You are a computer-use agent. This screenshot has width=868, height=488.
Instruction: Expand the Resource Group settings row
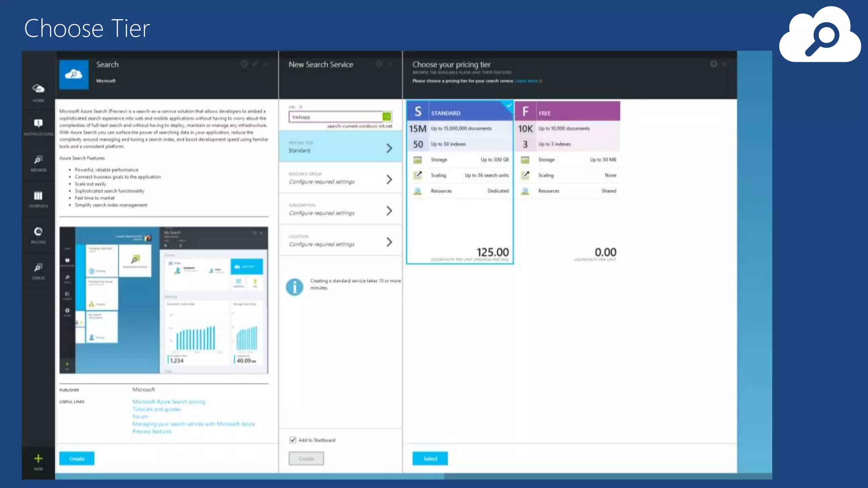340,178
